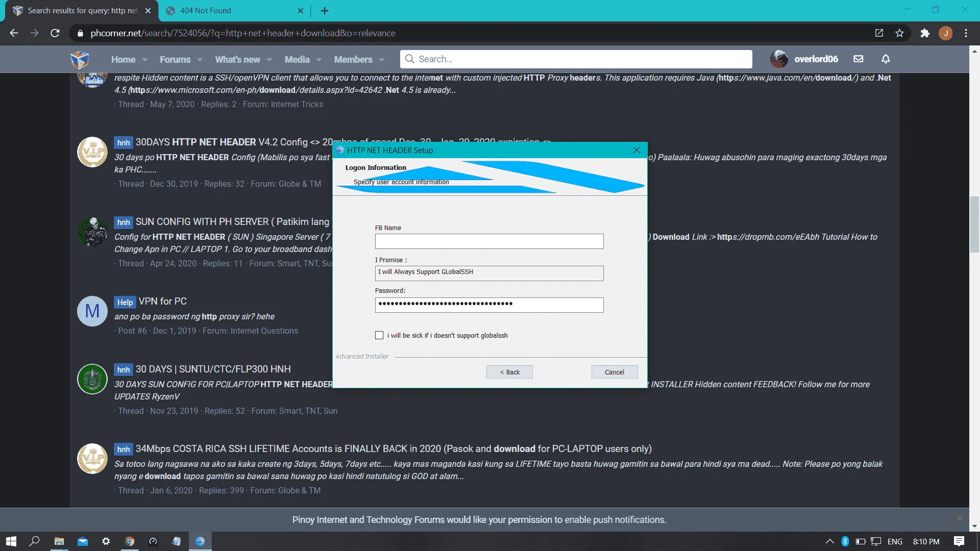Show hidden tray icons chevron

(829, 541)
